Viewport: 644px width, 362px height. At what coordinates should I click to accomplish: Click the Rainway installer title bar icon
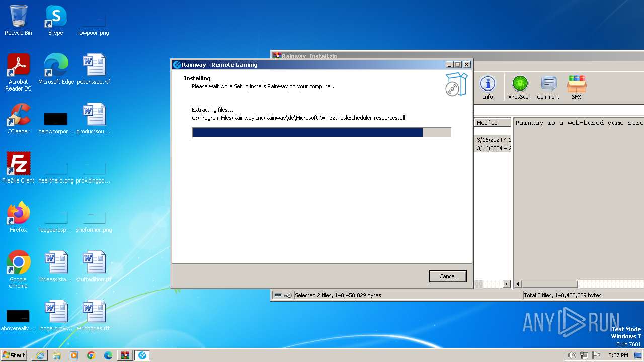pos(177,64)
